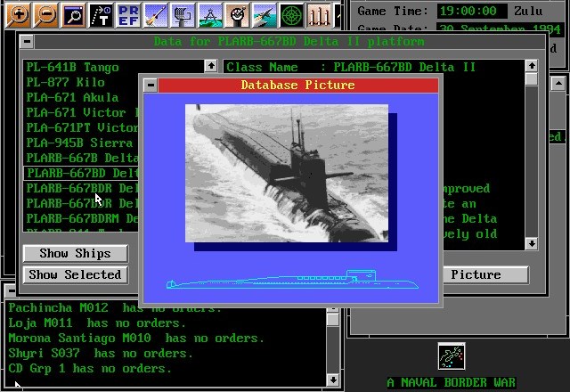Open Database Picture window system menu
This screenshot has width=570, height=392.
pos(151,85)
